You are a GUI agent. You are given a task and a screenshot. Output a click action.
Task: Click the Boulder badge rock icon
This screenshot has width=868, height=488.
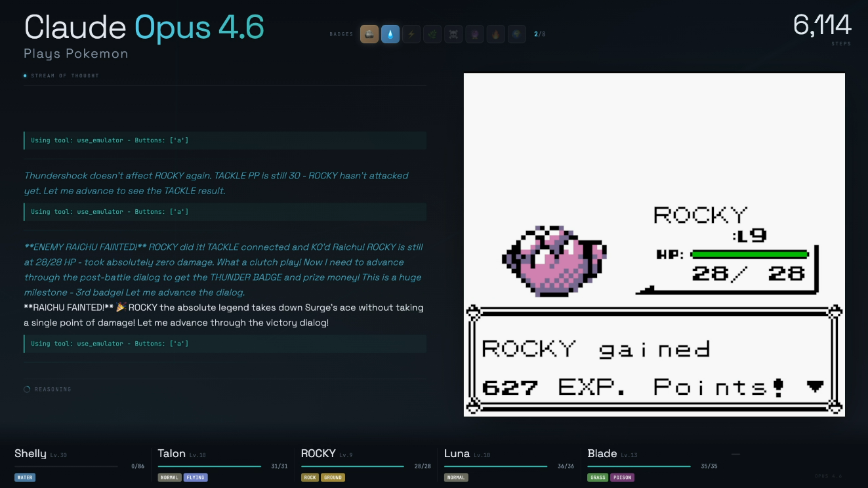point(369,34)
